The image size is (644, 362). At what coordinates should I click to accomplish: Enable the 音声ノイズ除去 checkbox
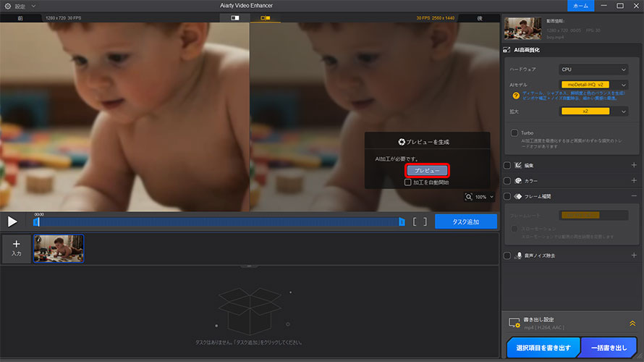[507, 256]
